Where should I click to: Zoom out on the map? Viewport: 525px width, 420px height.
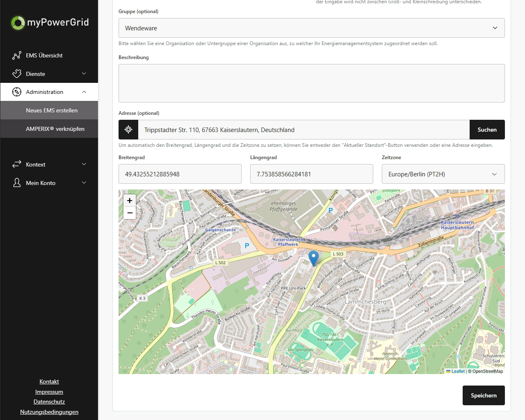(130, 212)
